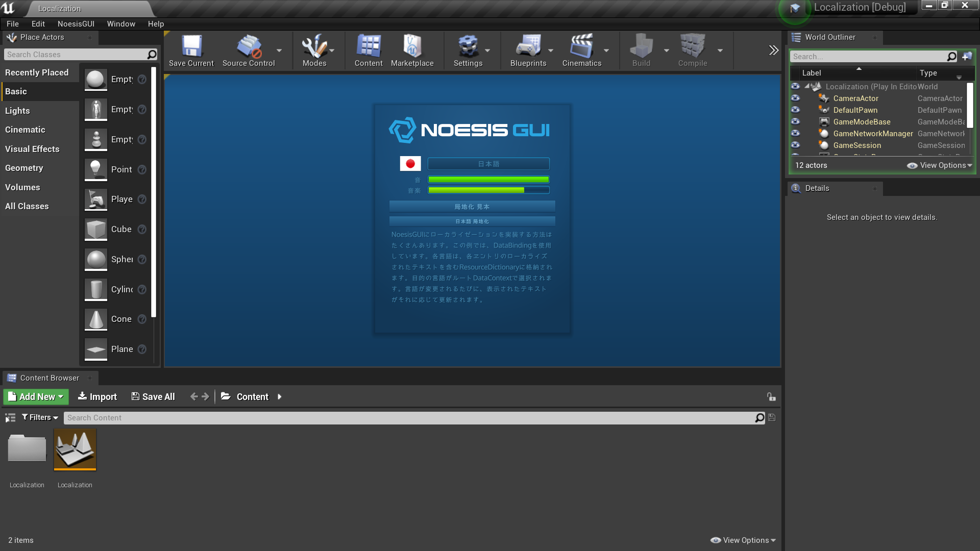Click the Save Current toolbar icon
Viewport: 980px width, 551px height.
tap(191, 47)
